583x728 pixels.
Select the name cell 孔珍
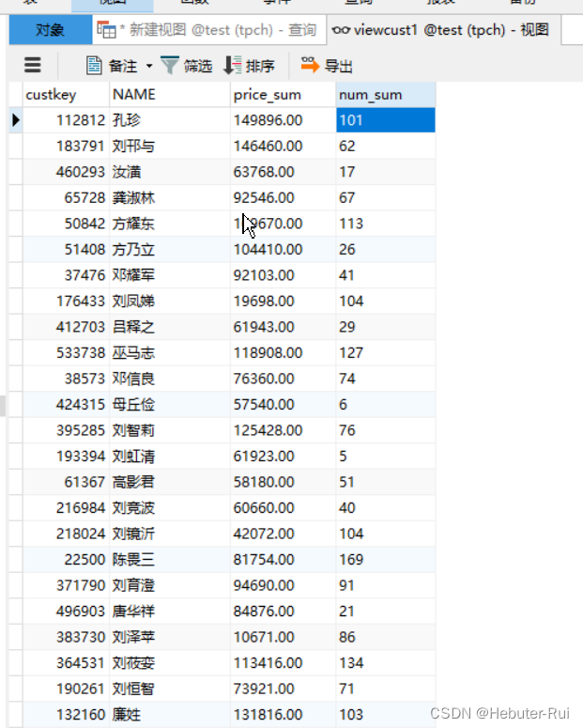tap(170, 120)
